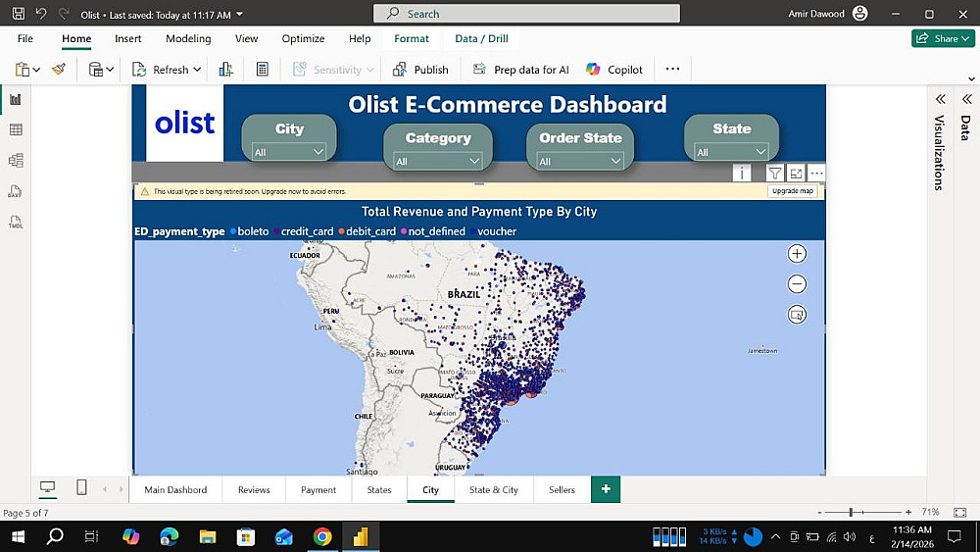Open Chrome from the taskbar
Screen dimensions: 980x552
coord(322,536)
